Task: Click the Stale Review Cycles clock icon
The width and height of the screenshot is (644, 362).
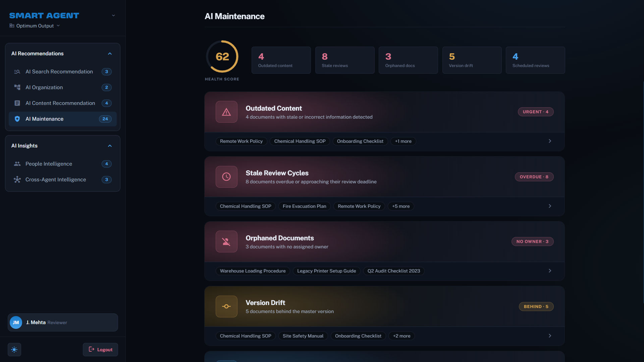Action: click(x=226, y=177)
